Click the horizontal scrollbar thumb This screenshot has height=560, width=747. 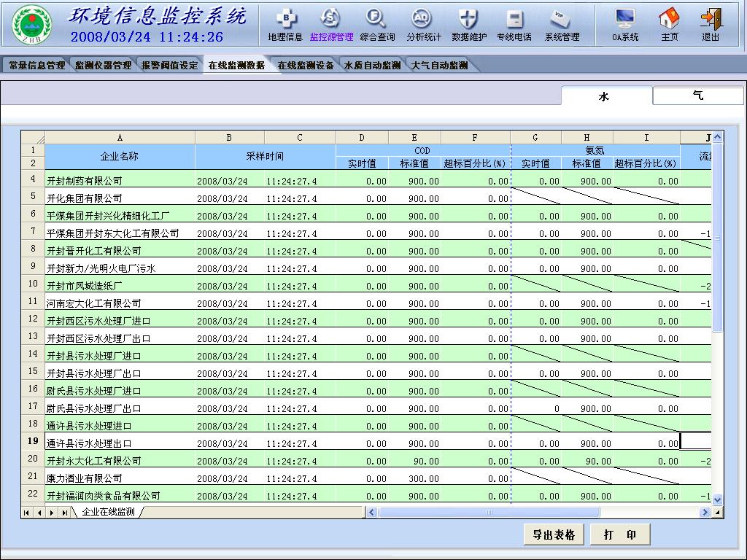click(489, 513)
